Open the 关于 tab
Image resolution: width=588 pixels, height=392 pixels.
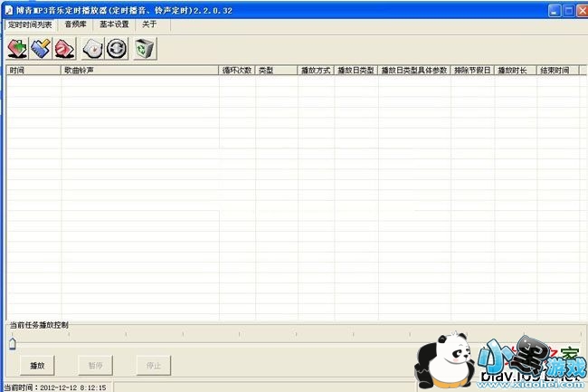point(149,24)
